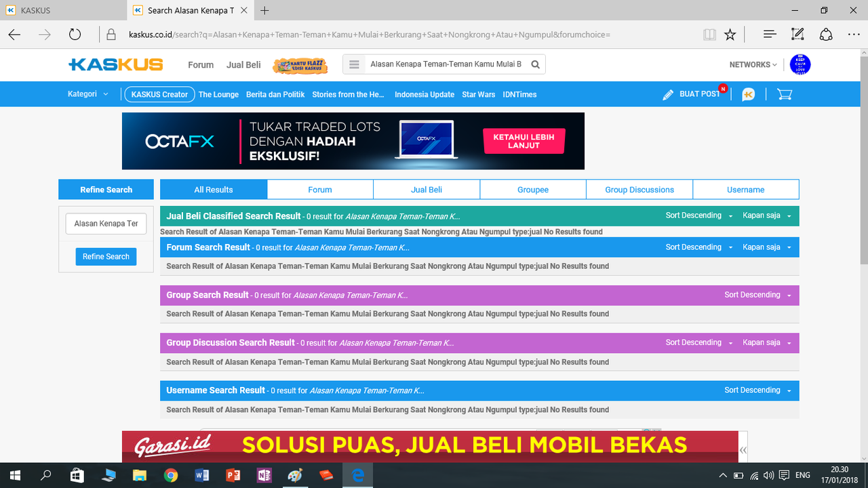Viewport: 868px width, 488px height.
Task: Open Kapan saja in Group Discussion Search Result
Action: coord(767,342)
